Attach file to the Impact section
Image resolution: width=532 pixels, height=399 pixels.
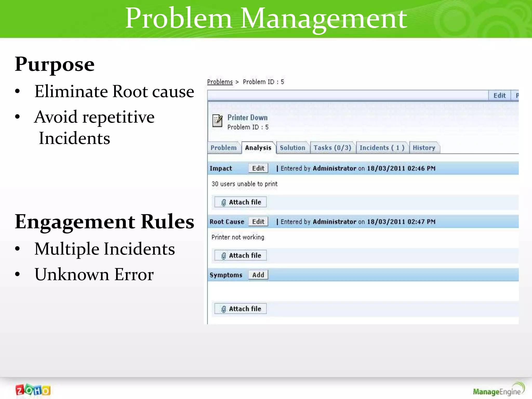tap(241, 202)
